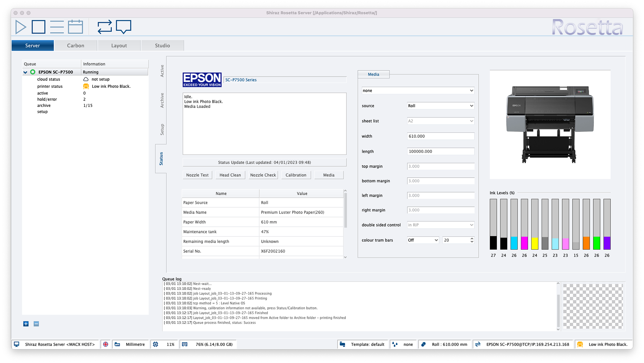The height and width of the screenshot is (363, 644).
Task: Select the Media panel tab
Action: (373, 74)
